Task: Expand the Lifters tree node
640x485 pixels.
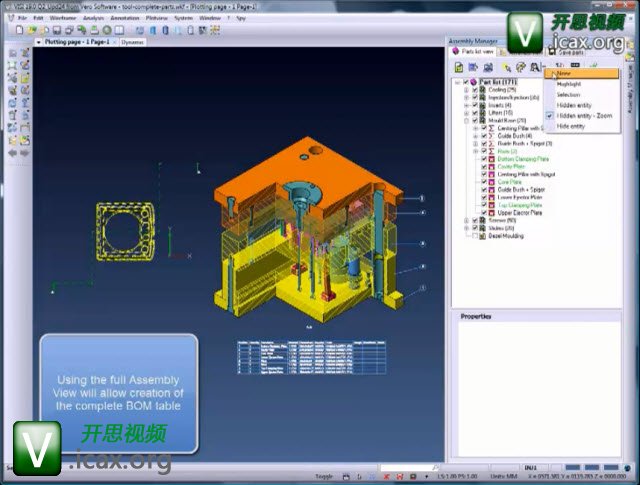Action: pos(467,113)
